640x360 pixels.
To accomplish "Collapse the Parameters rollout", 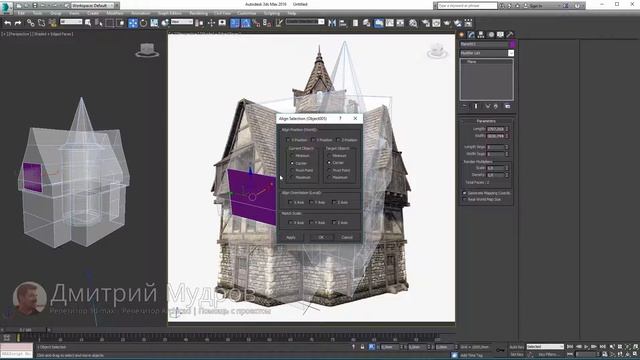I will point(486,121).
